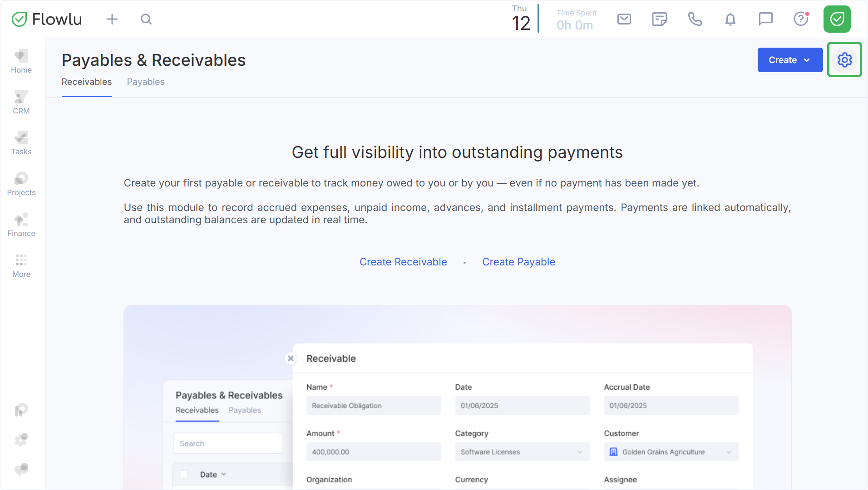The image size is (868, 490).
Task: Click the phone calls icon
Action: 695,19
